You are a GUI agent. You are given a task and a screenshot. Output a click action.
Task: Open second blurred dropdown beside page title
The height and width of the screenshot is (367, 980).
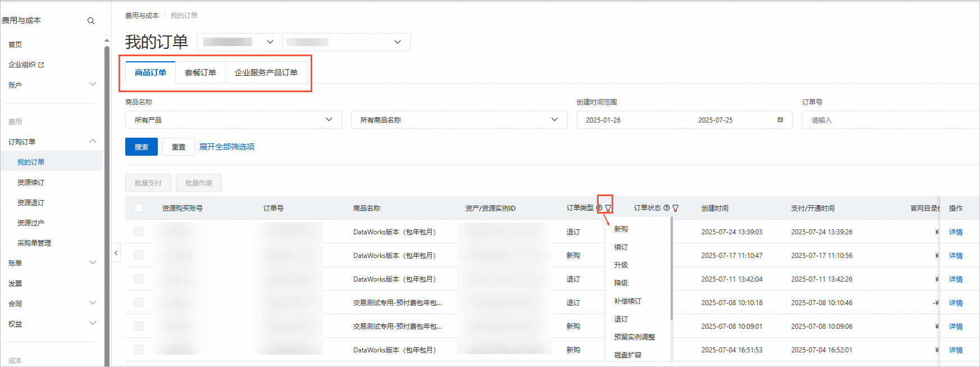pyautogui.click(x=346, y=42)
